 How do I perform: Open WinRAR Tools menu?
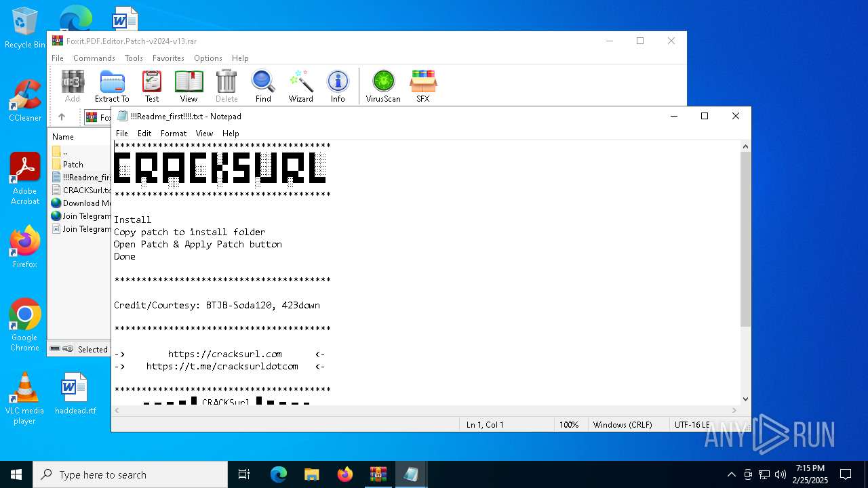(134, 58)
